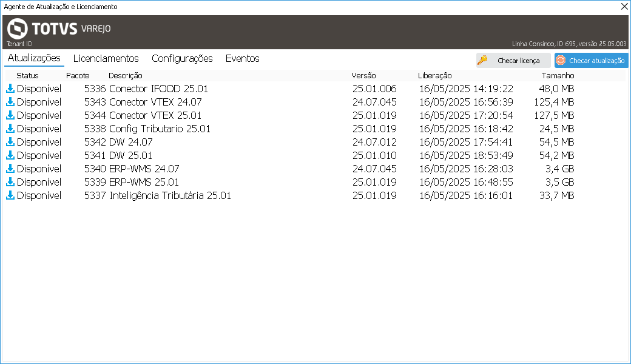This screenshot has width=631, height=364.
Task: Click download icon for Conector VTEX 25.01
Action: 10,115
